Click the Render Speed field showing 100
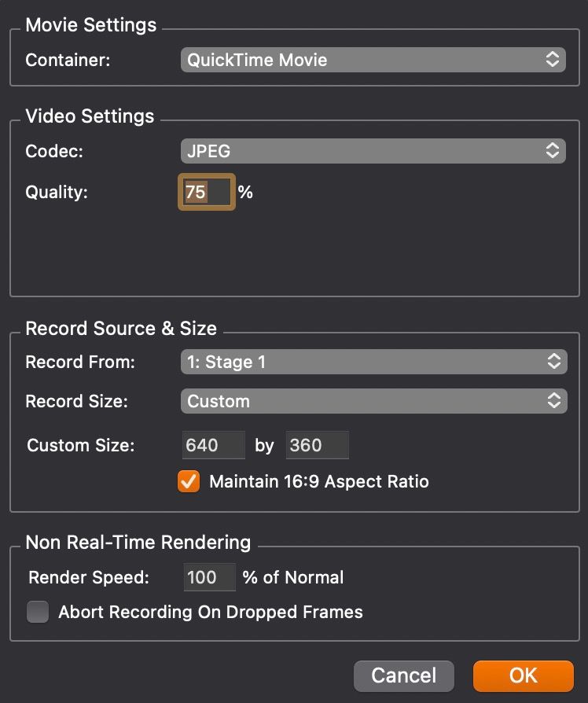 [210, 577]
